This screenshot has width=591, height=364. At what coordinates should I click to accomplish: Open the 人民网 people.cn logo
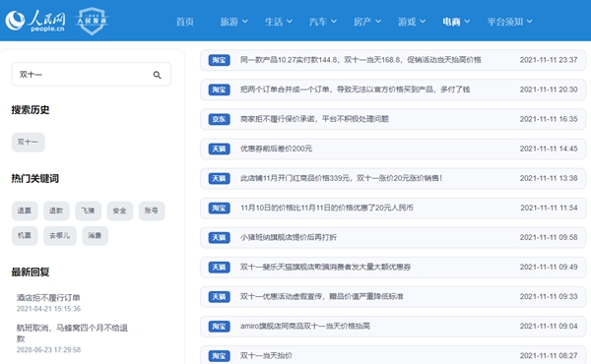click(35, 21)
